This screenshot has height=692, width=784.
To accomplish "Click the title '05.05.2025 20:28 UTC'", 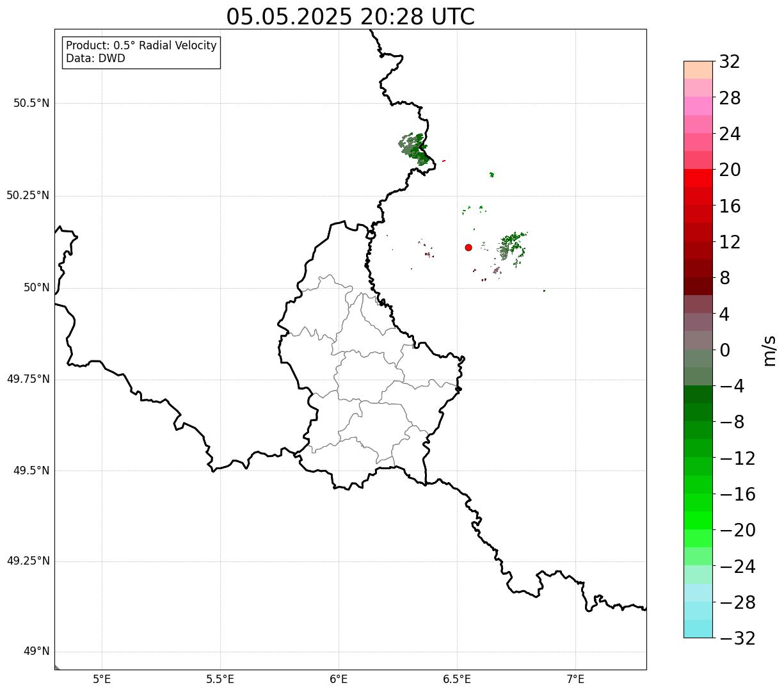I will point(350,17).
